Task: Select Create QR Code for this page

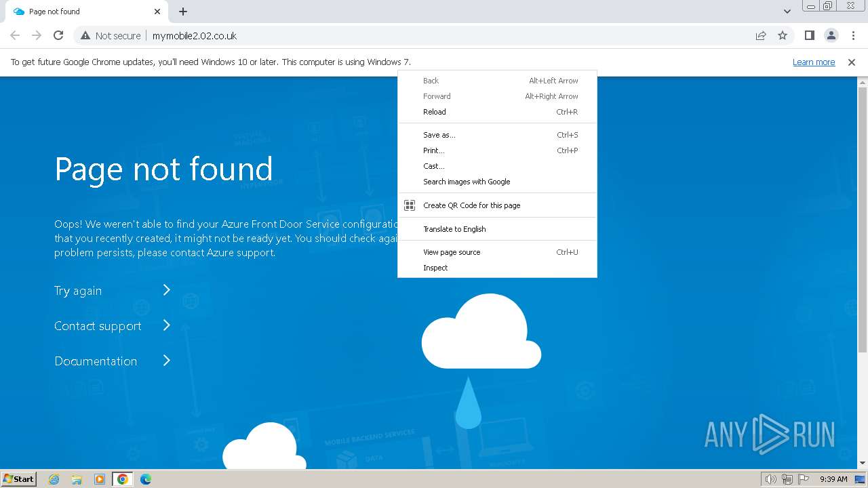Action: tap(497, 205)
